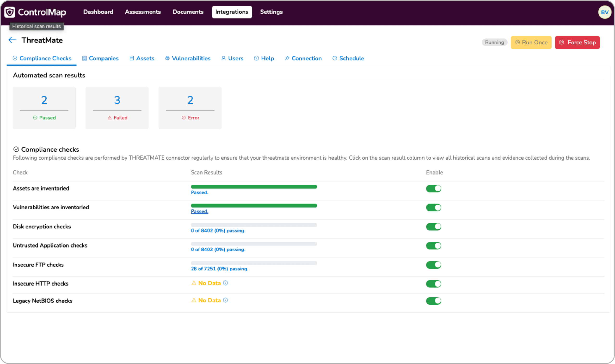Click green progress bar for Assets are inventoried
615x364 pixels.
click(x=254, y=187)
